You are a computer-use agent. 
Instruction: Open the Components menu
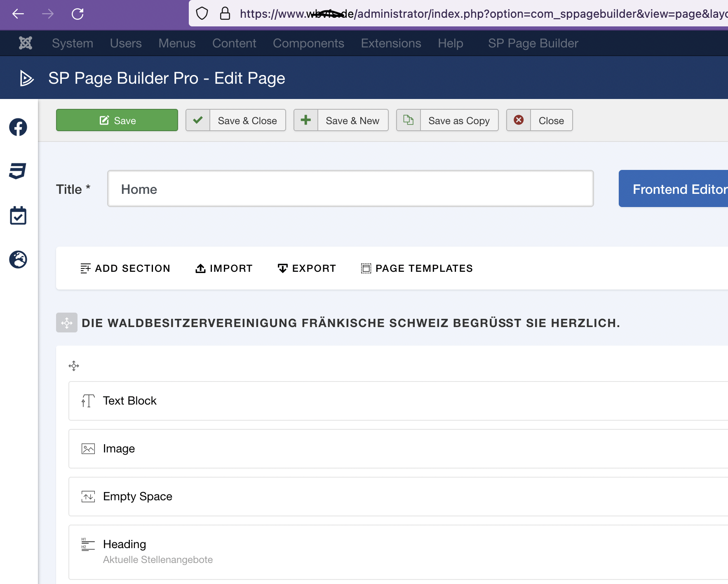point(308,43)
